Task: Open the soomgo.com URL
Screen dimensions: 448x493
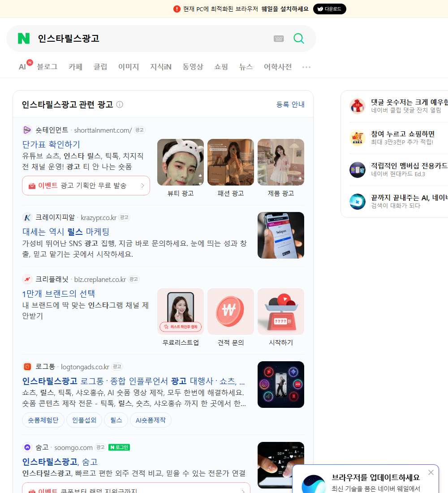Action: tap(73, 447)
